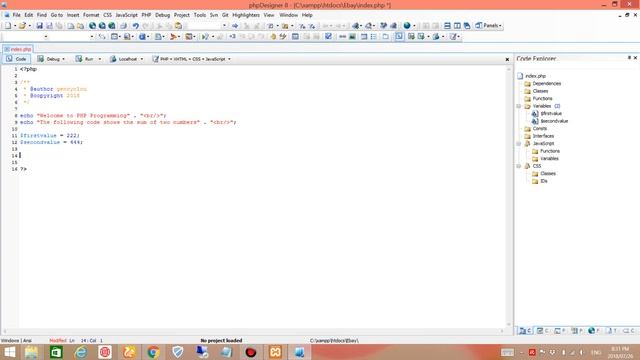Click the highlighted toggle icon in second toolbar
This screenshot has width=640, height=360.
tap(399, 37)
